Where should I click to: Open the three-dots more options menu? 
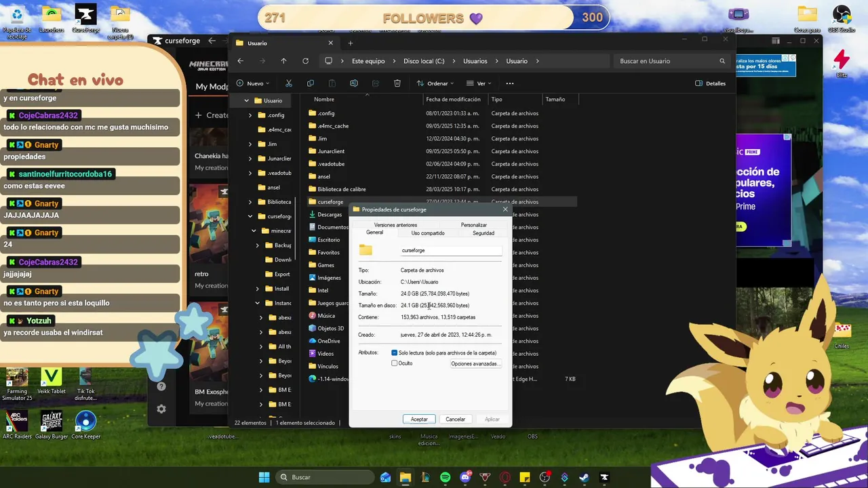(x=509, y=83)
